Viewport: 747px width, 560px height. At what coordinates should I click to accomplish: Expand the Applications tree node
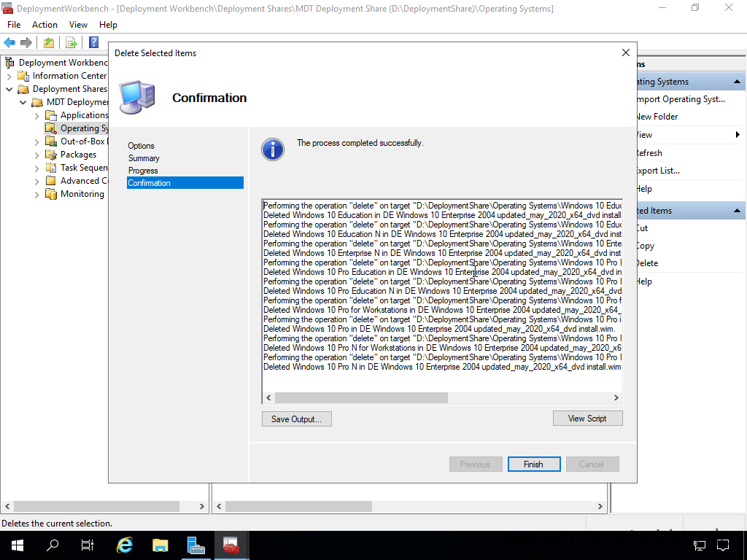click(x=36, y=116)
